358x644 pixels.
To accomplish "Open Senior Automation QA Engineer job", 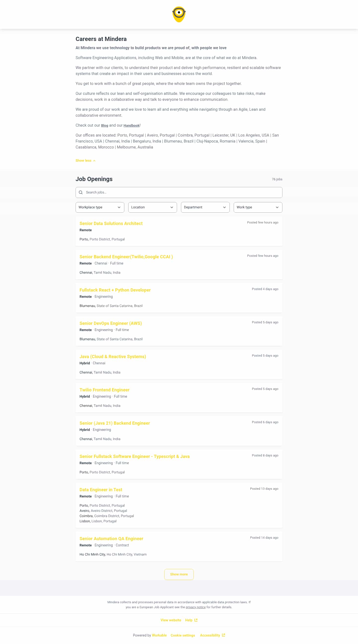I will [x=111, y=538].
